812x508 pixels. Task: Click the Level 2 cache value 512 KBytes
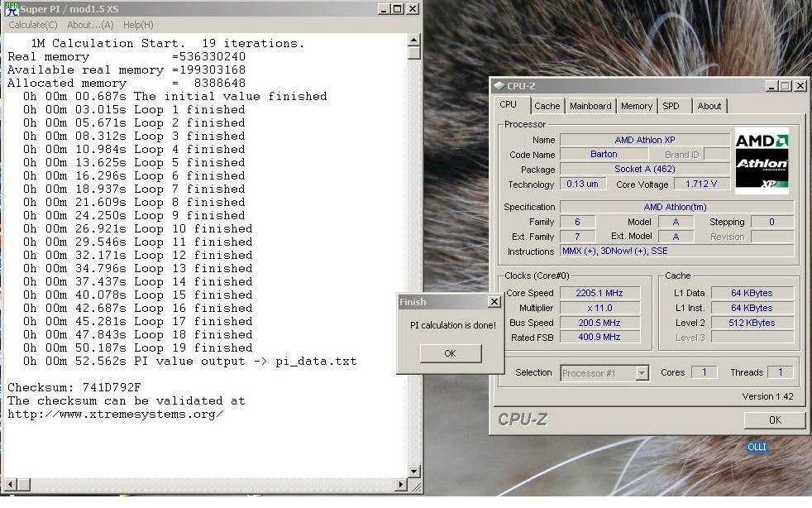(x=752, y=323)
